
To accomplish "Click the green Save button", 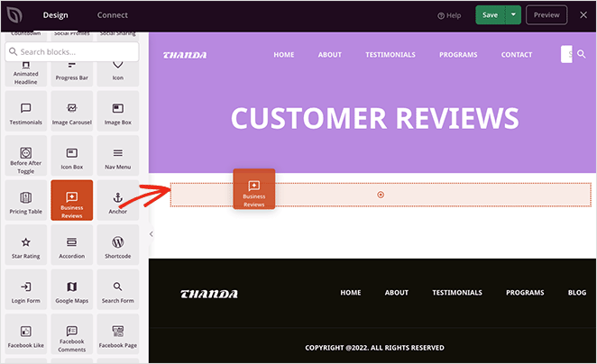I will coord(490,15).
